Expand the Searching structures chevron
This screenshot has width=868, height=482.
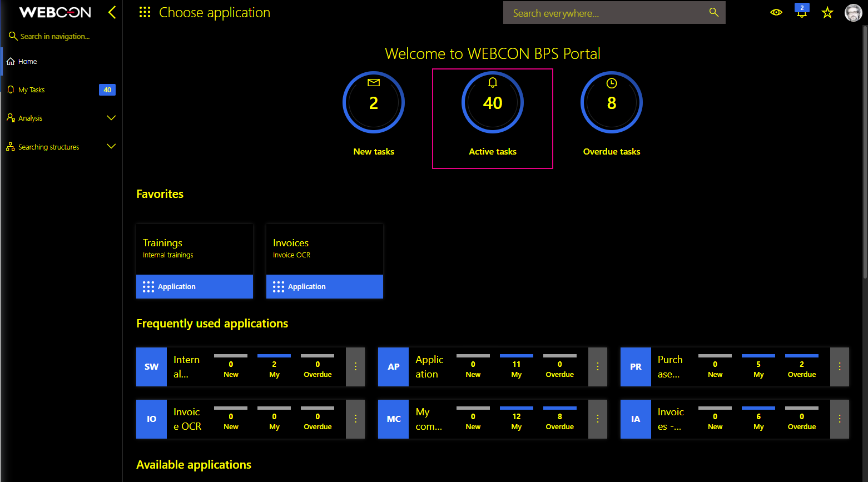[x=111, y=146]
